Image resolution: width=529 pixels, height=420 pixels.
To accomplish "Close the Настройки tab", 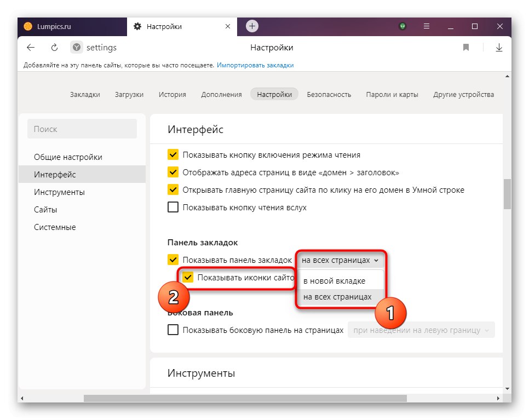I will coord(228,26).
